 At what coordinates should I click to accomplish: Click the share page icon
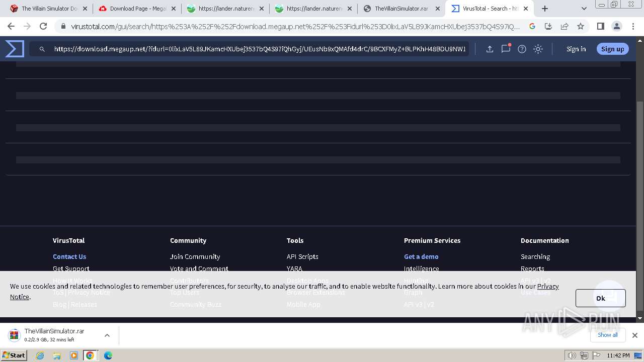(x=565, y=26)
